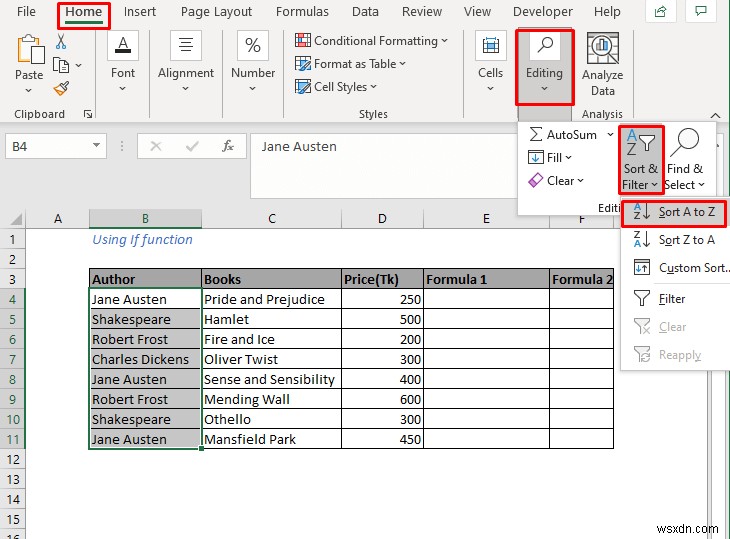The image size is (730, 539).
Task: Click the cell containing Oliver Twist
Action: (x=271, y=359)
